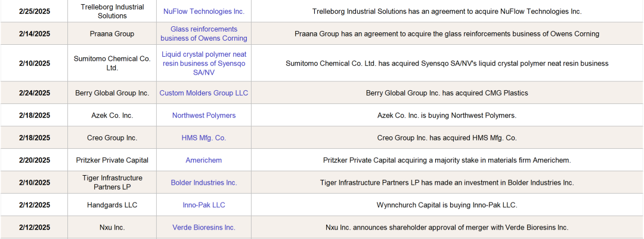Click the Custom Molders Group LLC link
Image resolution: width=644 pixels, height=239 pixels.
203,93
